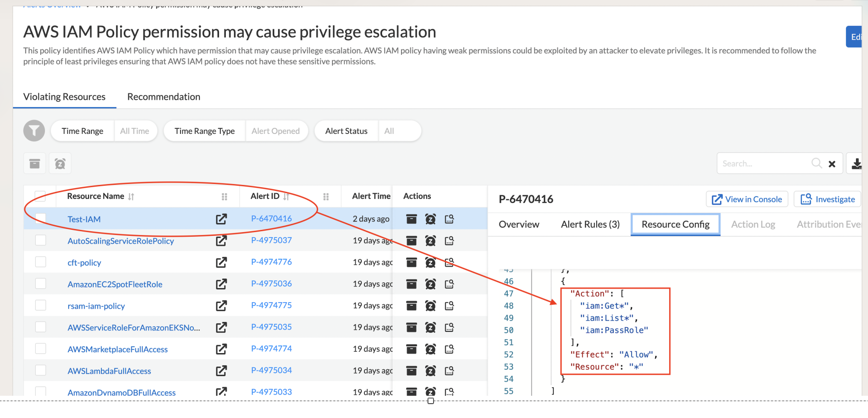868x418 pixels.
Task: Snooze alert P-4975036 with clock icon
Action: click(430, 284)
